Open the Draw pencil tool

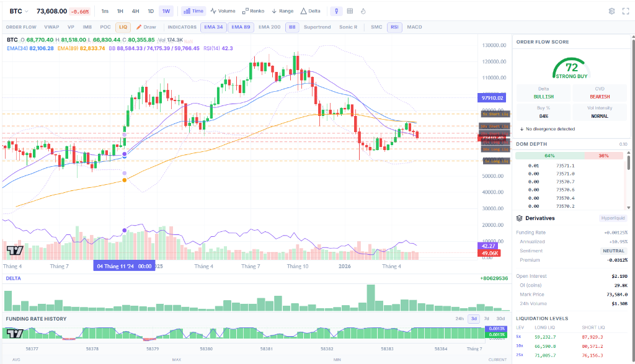click(x=146, y=27)
